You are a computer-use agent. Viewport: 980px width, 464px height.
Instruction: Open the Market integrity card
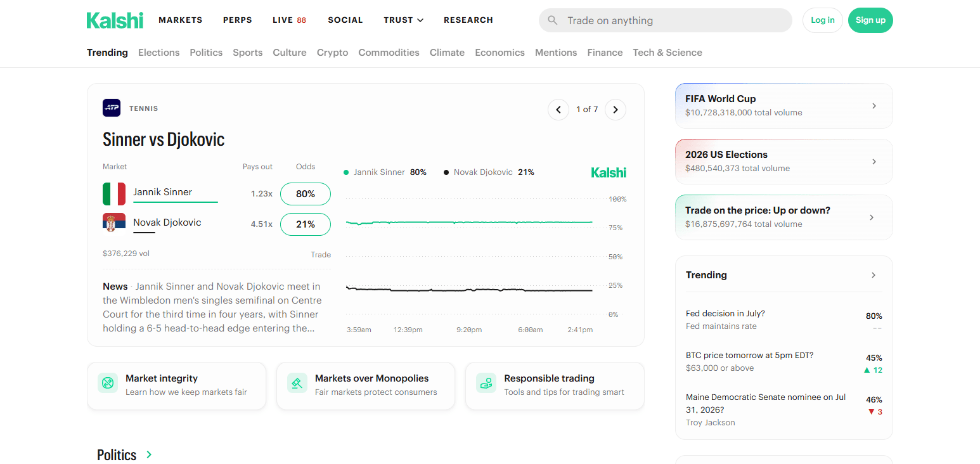(x=176, y=386)
